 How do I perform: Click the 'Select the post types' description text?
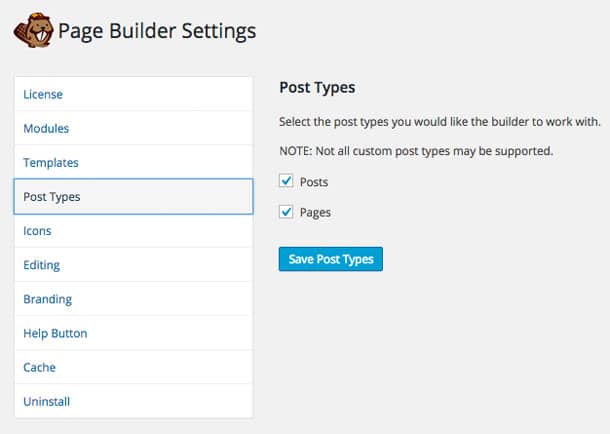(440, 122)
